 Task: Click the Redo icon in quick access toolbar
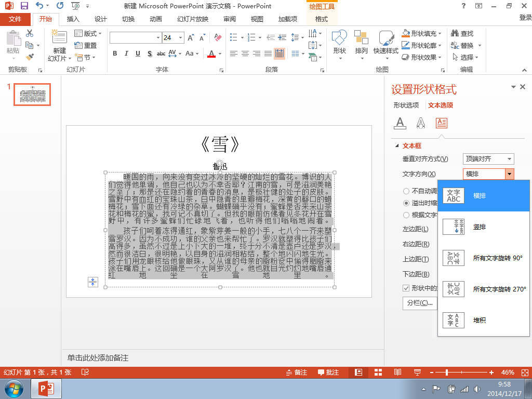pos(60,6)
